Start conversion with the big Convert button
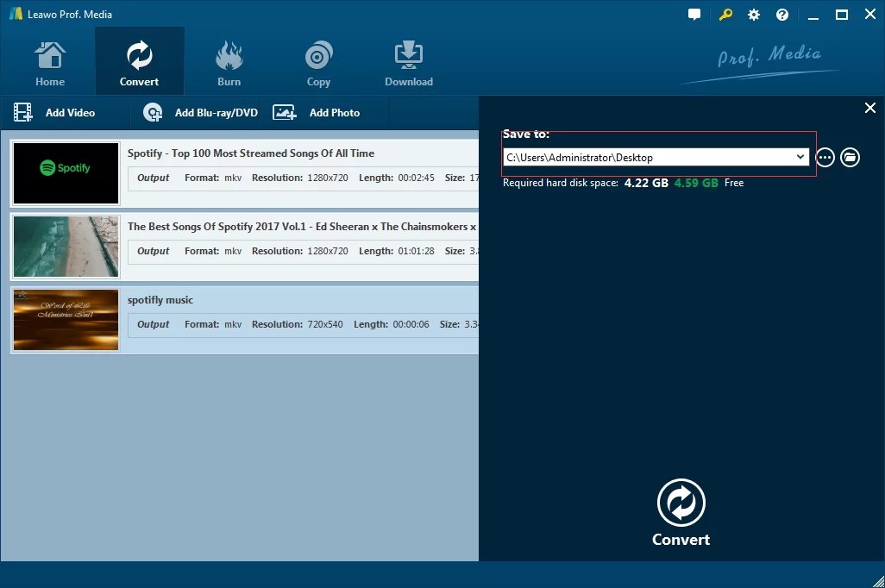Image resolution: width=885 pixels, height=588 pixels. coord(681,512)
